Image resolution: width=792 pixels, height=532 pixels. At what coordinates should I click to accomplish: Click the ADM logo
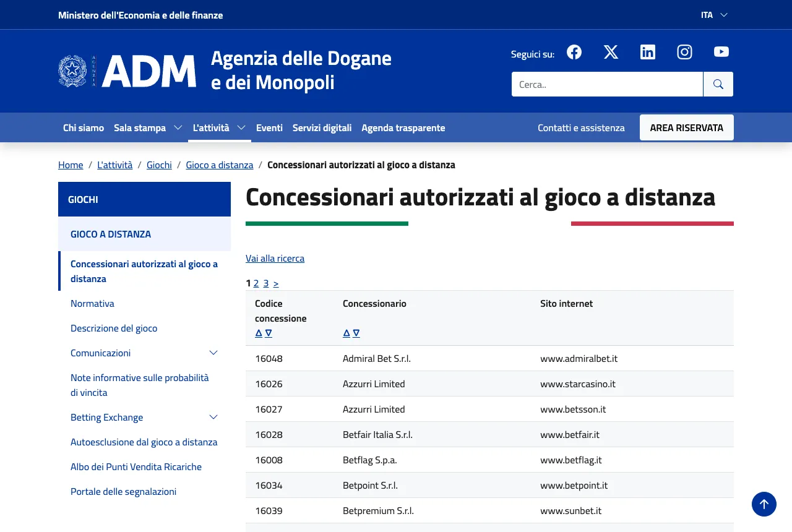pyautogui.click(x=127, y=71)
